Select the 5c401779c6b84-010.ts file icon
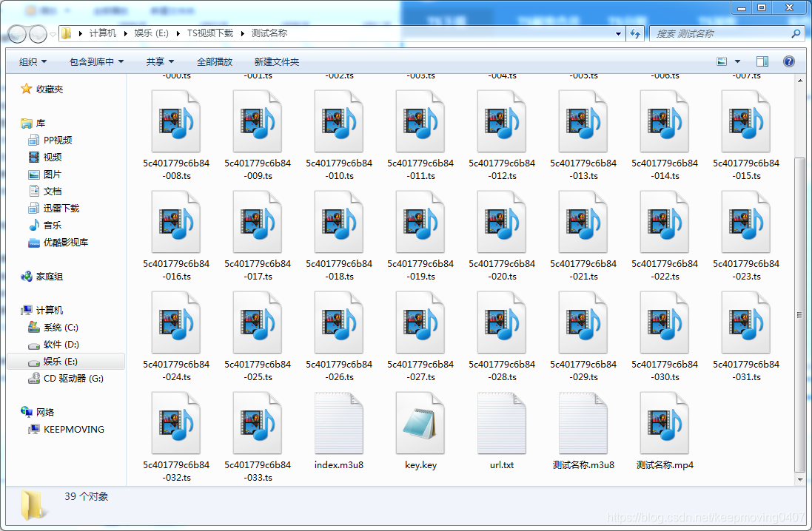This screenshot has width=812, height=531. click(x=339, y=121)
